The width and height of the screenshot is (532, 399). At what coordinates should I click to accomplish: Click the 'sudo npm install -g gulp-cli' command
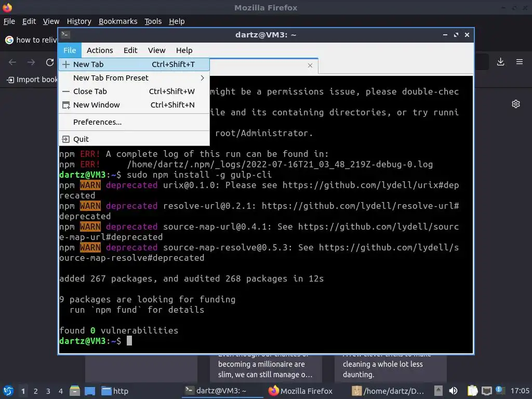tap(199, 175)
